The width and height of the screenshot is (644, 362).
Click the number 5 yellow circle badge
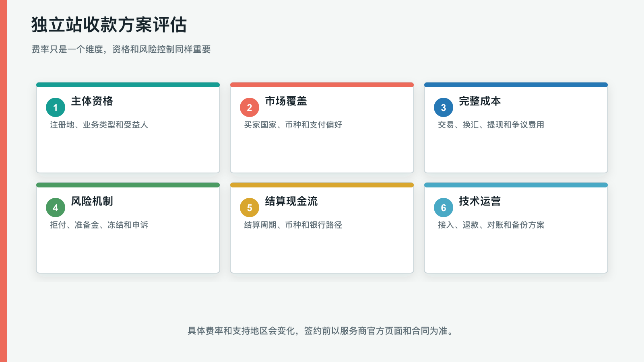[x=250, y=208]
